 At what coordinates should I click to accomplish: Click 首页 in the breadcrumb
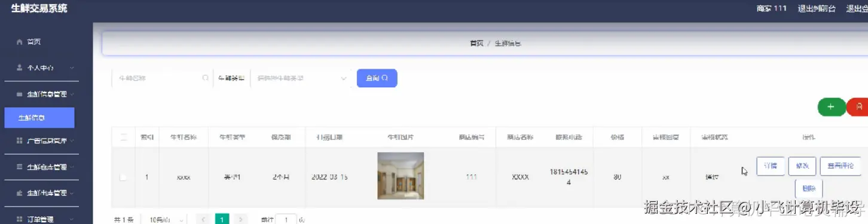(x=476, y=44)
